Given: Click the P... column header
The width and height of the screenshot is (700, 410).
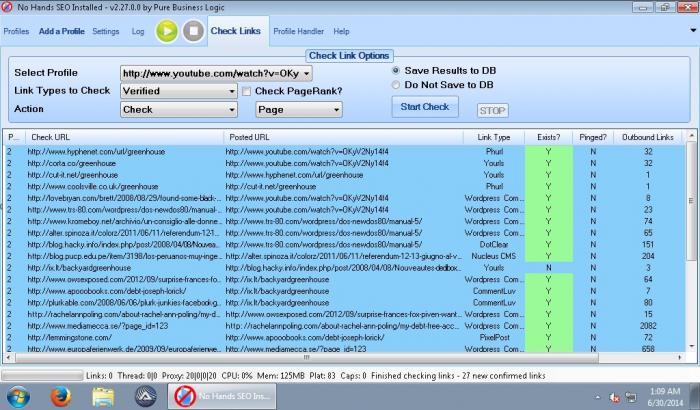Looking at the screenshot, I should (x=14, y=137).
